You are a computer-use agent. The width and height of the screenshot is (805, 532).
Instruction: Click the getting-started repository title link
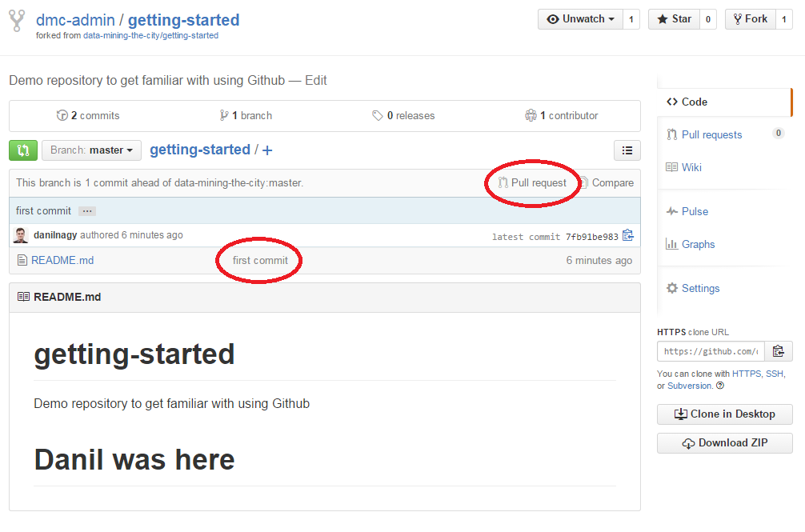coord(184,20)
